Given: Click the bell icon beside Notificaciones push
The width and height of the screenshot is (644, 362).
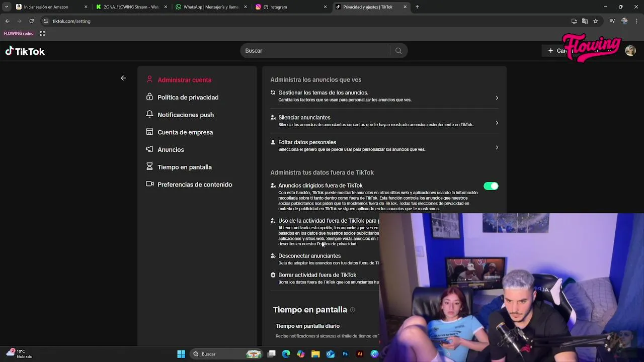Looking at the screenshot, I should point(149,115).
